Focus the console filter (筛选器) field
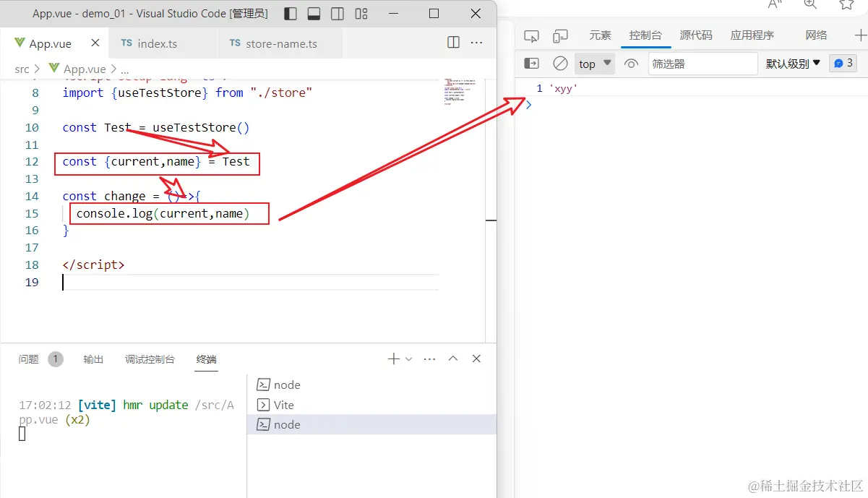 point(702,64)
